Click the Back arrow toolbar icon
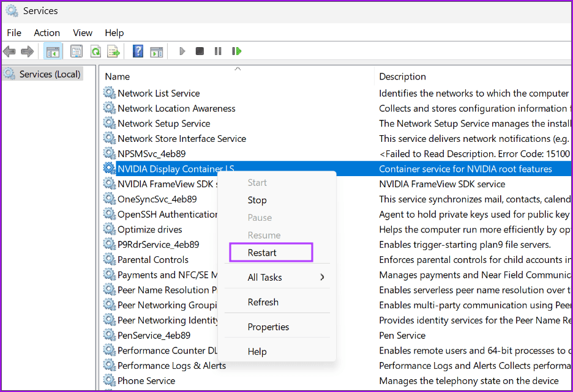 click(x=9, y=51)
